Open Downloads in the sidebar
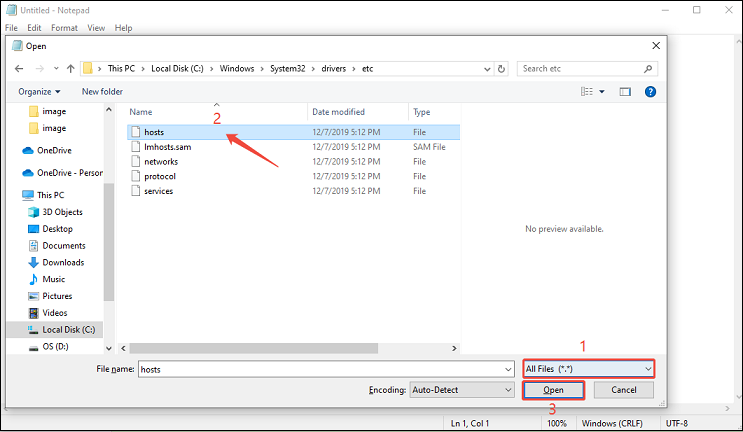The image size is (743, 432). [56, 262]
